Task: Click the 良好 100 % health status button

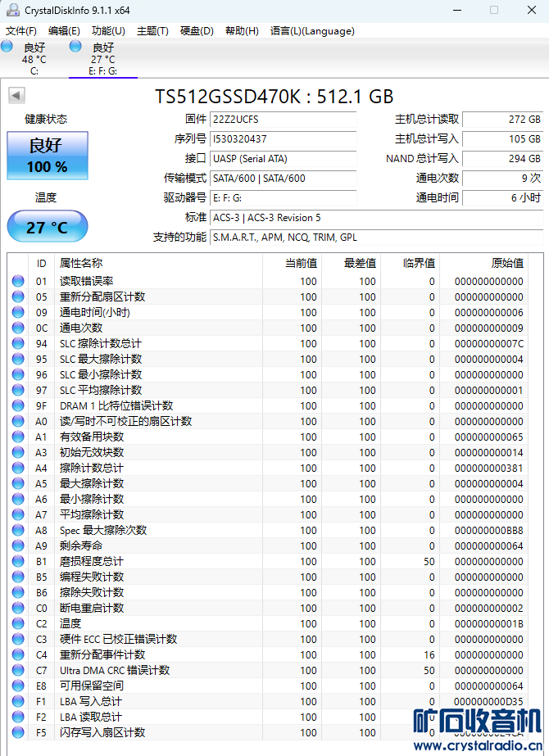Action: click(x=48, y=156)
